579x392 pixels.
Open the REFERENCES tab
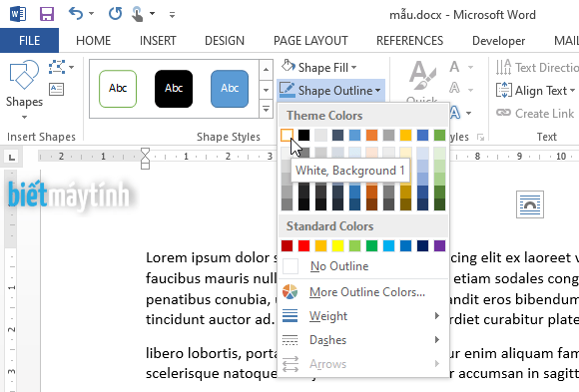[409, 40]
